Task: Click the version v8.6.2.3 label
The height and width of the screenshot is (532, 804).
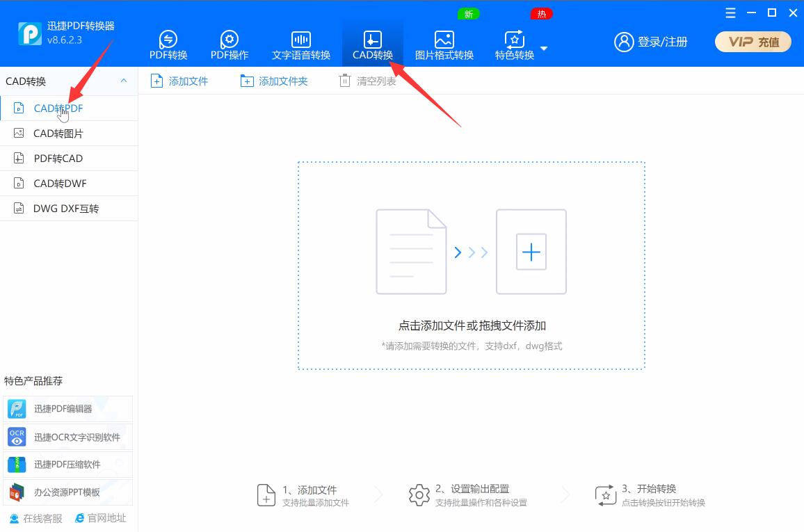Action: (x=65, y=40)
